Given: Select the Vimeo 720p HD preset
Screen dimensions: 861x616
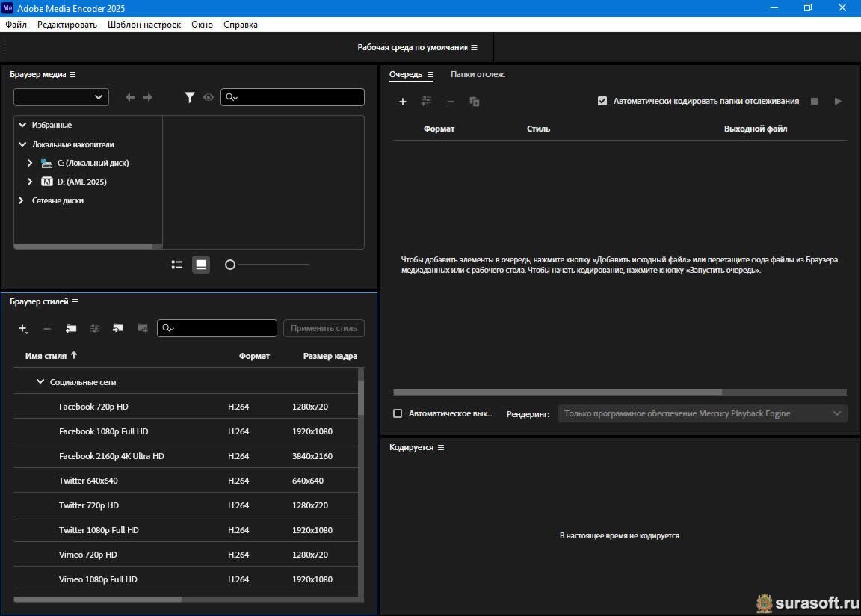Looking at the screenshot, I should click(185, 555).
